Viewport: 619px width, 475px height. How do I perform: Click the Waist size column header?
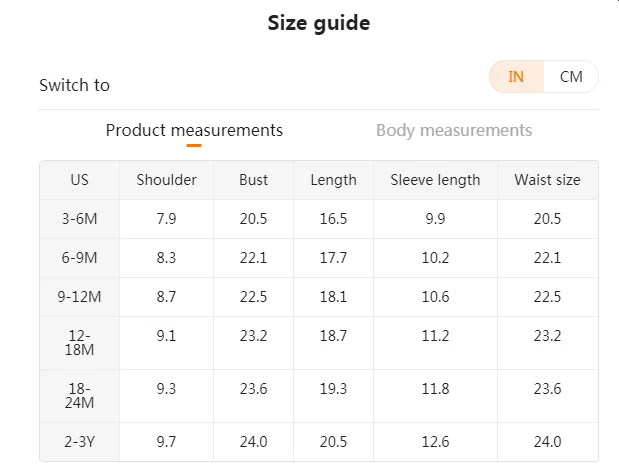(x=547, y=180)
